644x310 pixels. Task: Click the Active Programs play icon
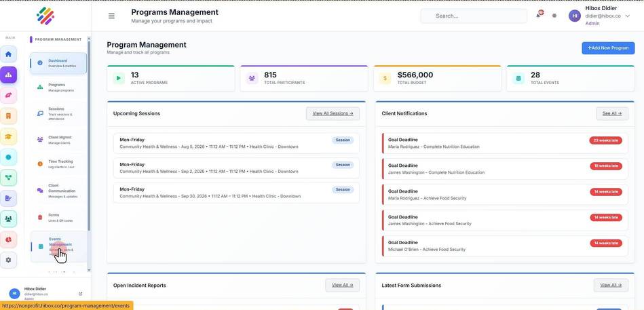pos(119,78)
